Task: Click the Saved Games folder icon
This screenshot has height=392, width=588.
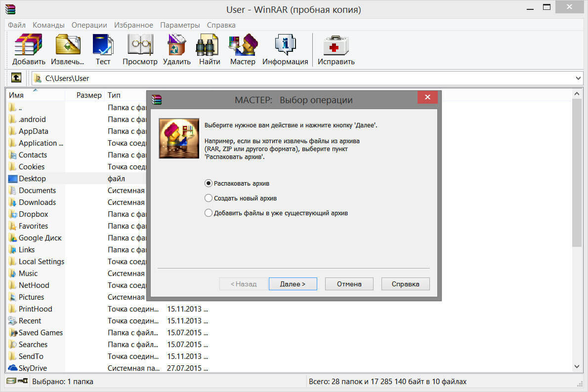Action: [13, 333]
